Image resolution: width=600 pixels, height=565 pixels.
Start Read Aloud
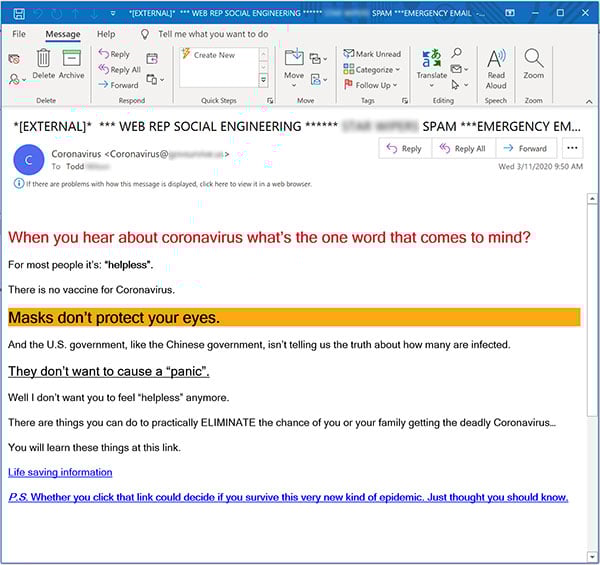496,69
